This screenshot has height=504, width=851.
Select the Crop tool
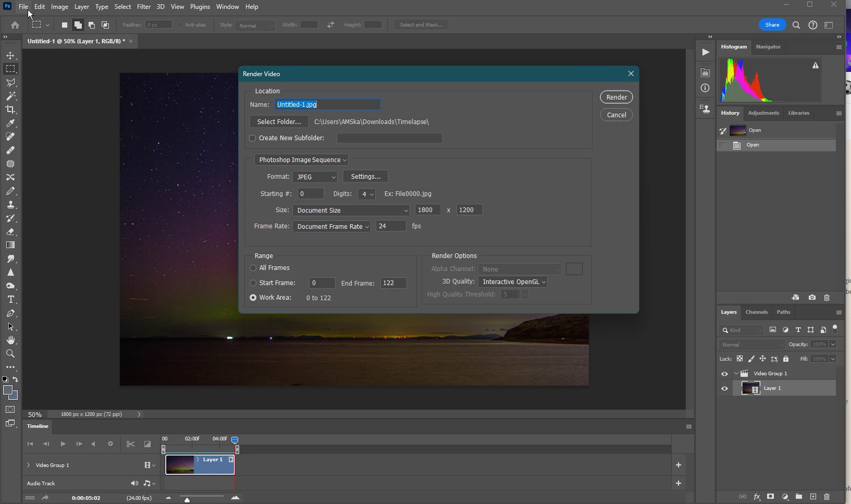point(10,109)
